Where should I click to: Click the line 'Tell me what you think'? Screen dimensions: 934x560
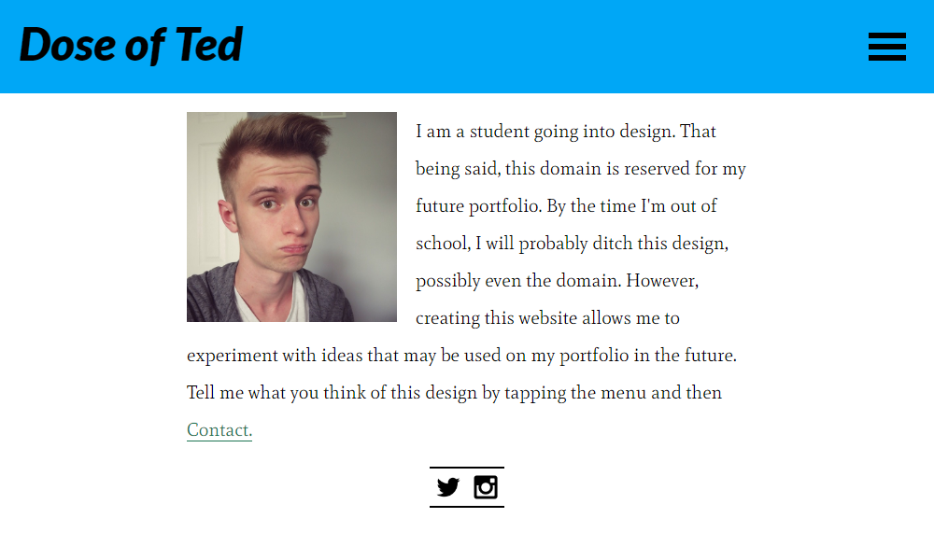[x=454, y=393]
